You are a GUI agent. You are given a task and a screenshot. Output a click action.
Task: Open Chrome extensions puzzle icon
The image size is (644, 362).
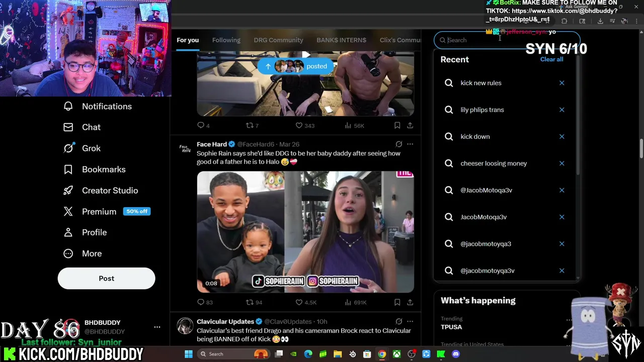coord(564,21)
